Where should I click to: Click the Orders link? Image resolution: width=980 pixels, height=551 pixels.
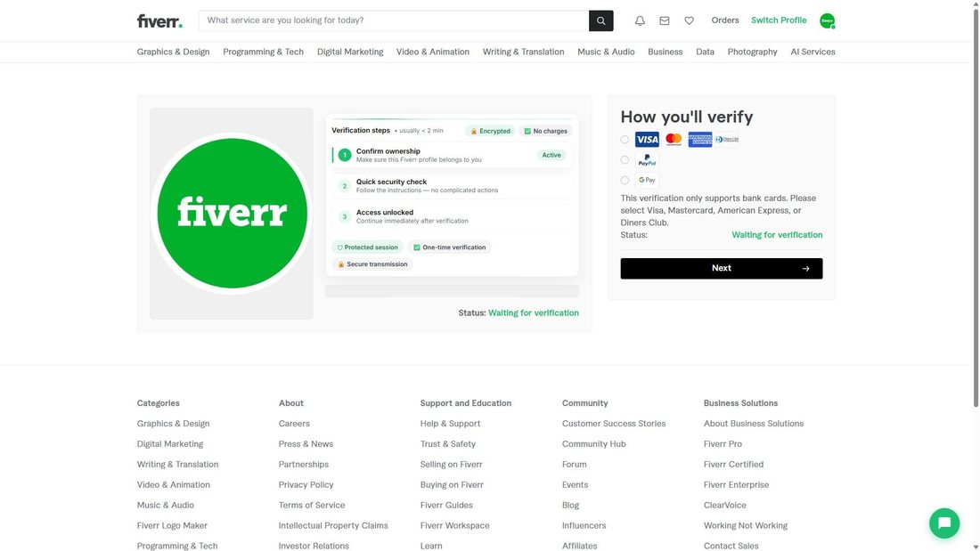pos(725,20)
